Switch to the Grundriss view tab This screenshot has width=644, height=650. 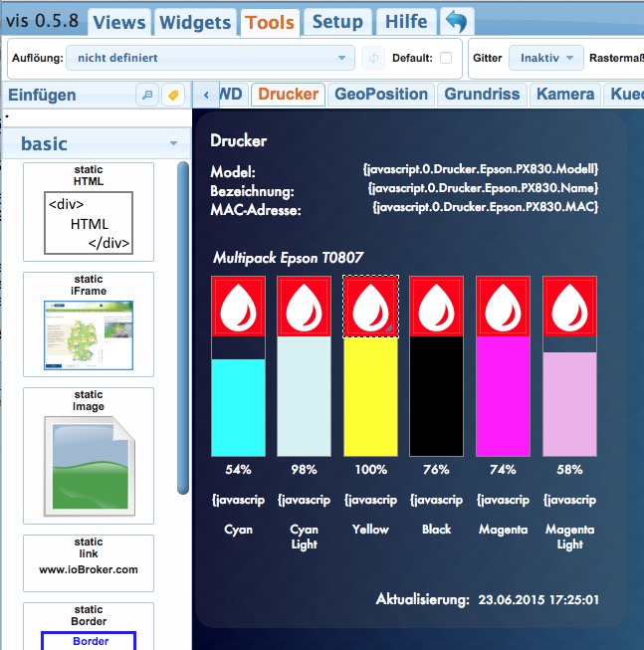(482, 95)
